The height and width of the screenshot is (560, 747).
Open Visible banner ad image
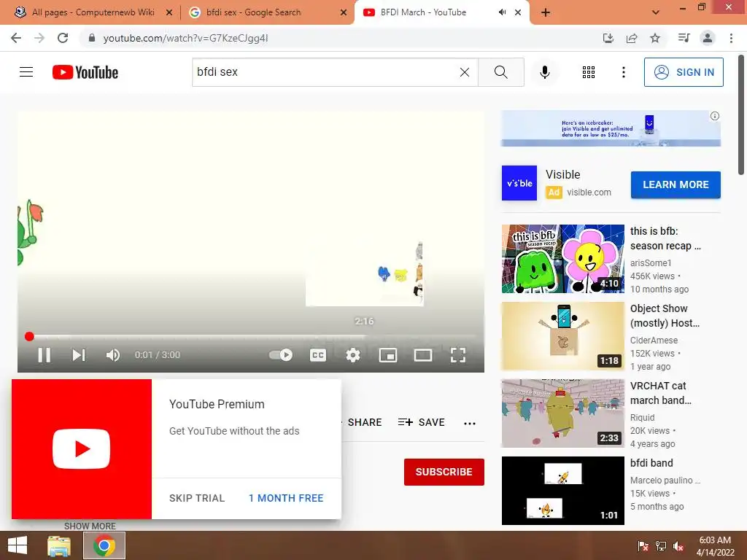[x=611, y=128]
